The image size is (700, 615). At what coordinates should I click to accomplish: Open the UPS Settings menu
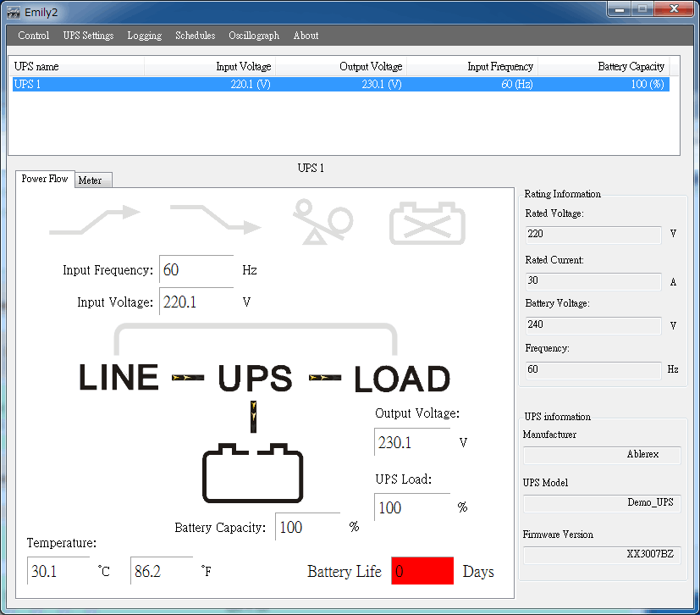88,36
